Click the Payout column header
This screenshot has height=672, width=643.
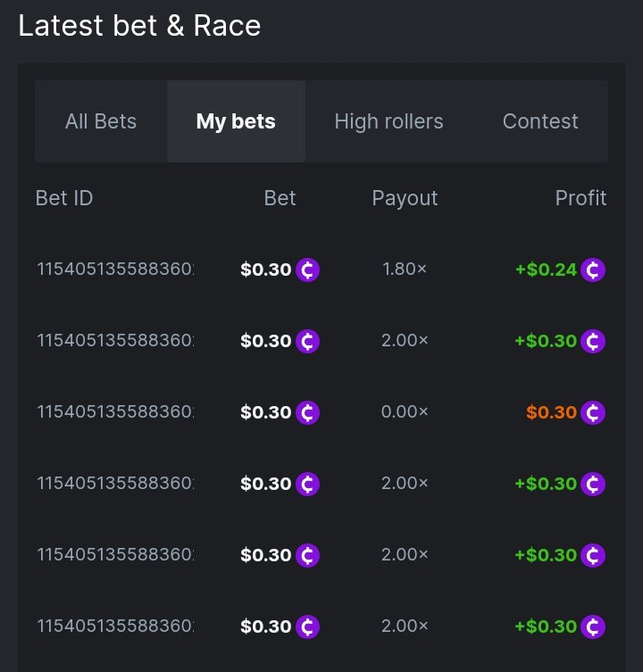(x=405, y=198)
